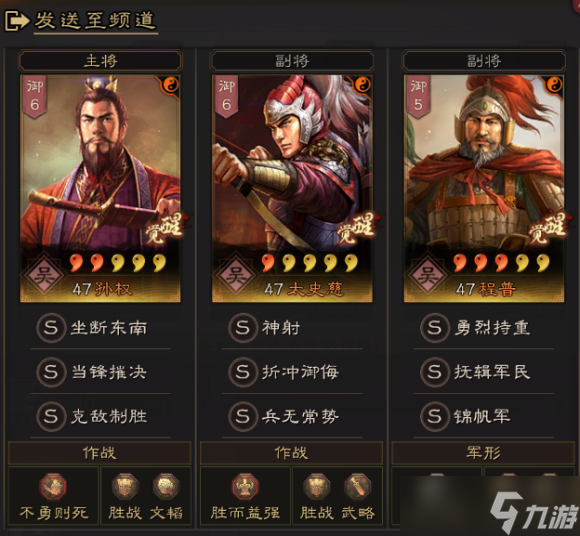Click 胜战 icon under 太史慈

tap(317, 486)
